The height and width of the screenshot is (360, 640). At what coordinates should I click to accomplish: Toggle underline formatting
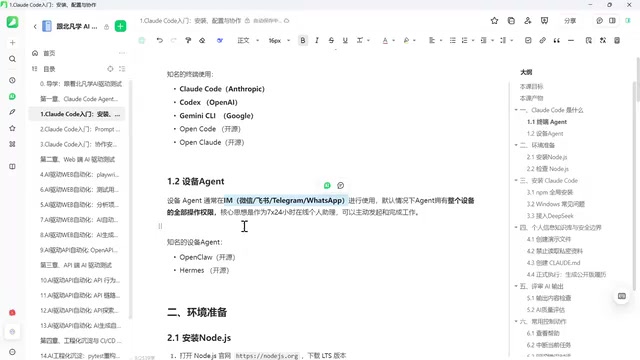coord(345,40)
